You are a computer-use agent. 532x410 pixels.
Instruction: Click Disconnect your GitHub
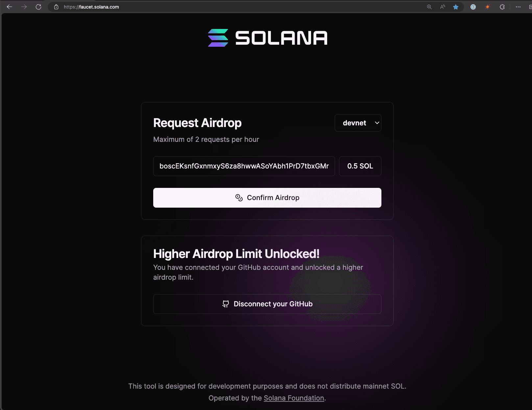tap(267, 304)
